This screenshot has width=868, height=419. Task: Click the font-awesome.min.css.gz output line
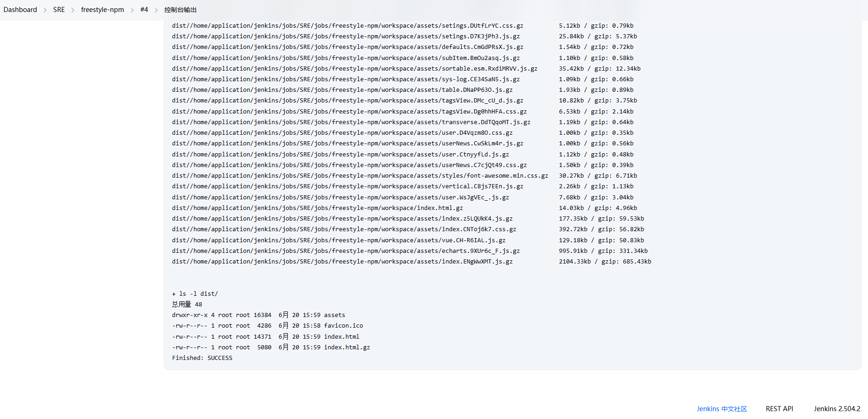tap(360, 176)
